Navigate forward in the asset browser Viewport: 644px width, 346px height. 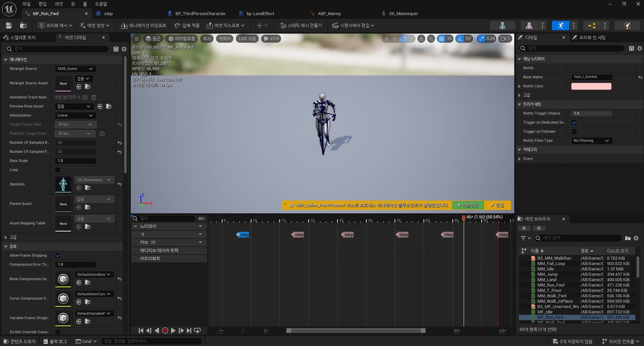539,228
